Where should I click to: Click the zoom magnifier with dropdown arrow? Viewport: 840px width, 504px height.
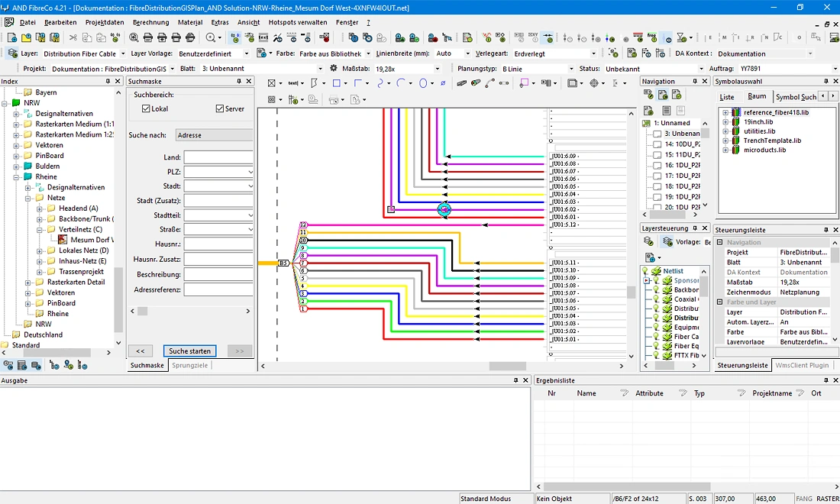click(213, 37)
